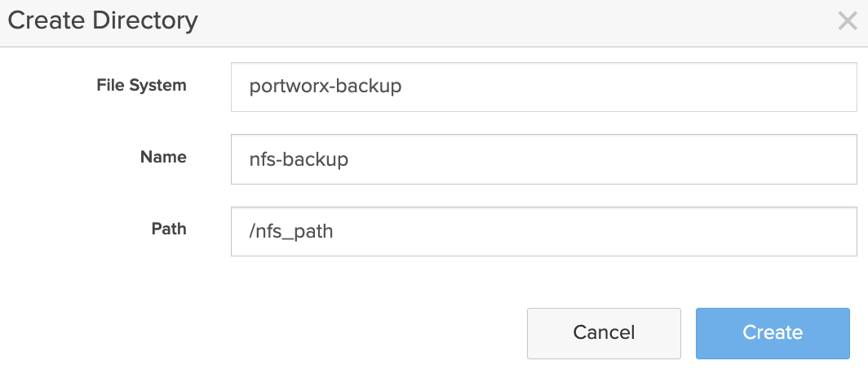Close the Create Directory dialog

[847, 21]
